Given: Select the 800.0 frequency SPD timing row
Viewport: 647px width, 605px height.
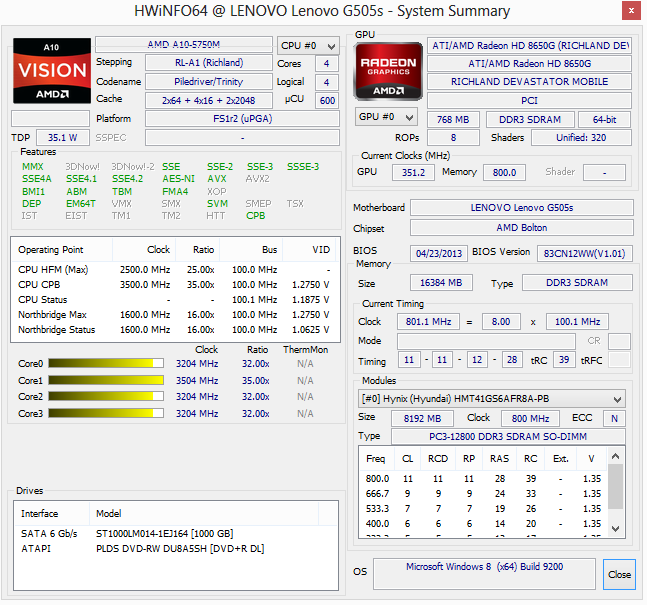Looking at the screenshot, I should [483, 479].
